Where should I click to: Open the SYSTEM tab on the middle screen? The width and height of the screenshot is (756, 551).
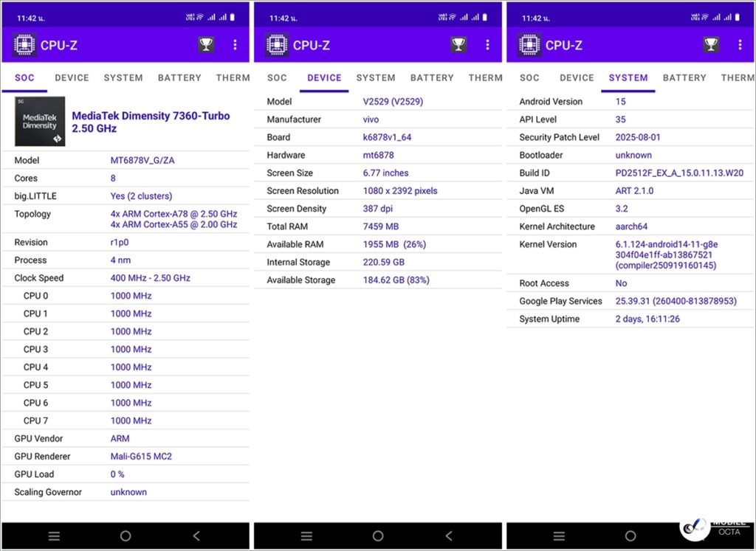point(376,77)
